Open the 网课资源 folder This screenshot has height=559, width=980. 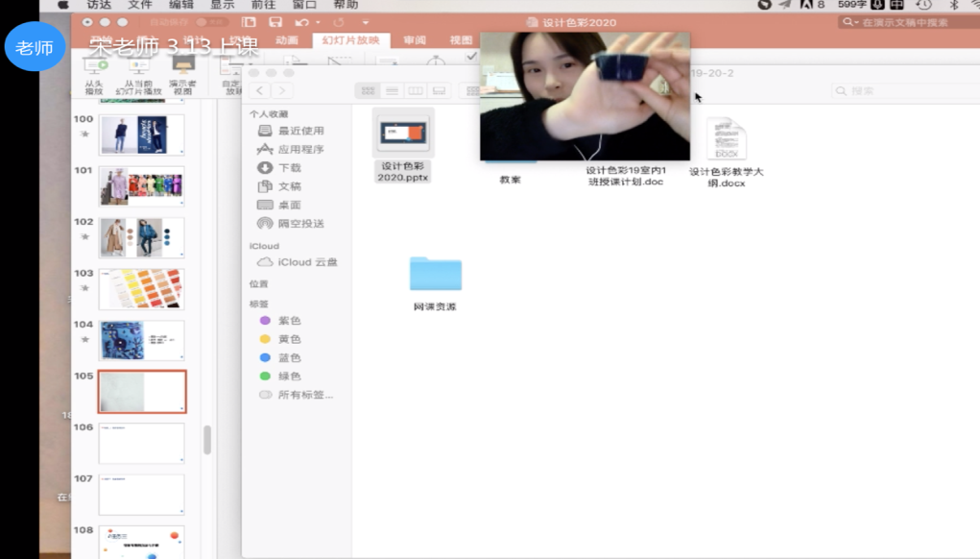point(435,274)
